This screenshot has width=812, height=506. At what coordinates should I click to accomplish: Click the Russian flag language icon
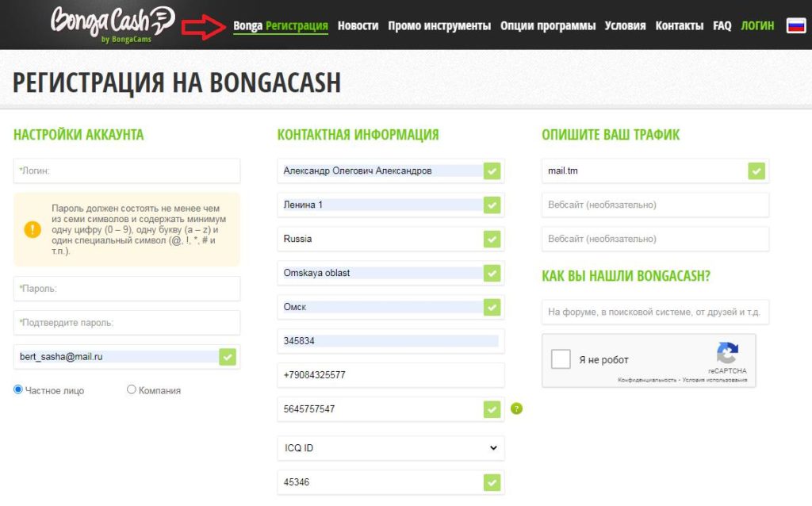pos(796,25)
